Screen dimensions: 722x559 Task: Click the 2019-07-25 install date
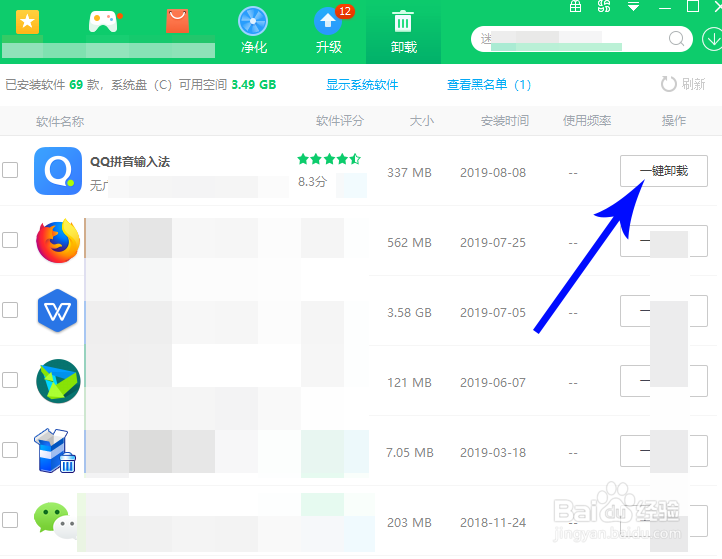[x=493, y=243]
